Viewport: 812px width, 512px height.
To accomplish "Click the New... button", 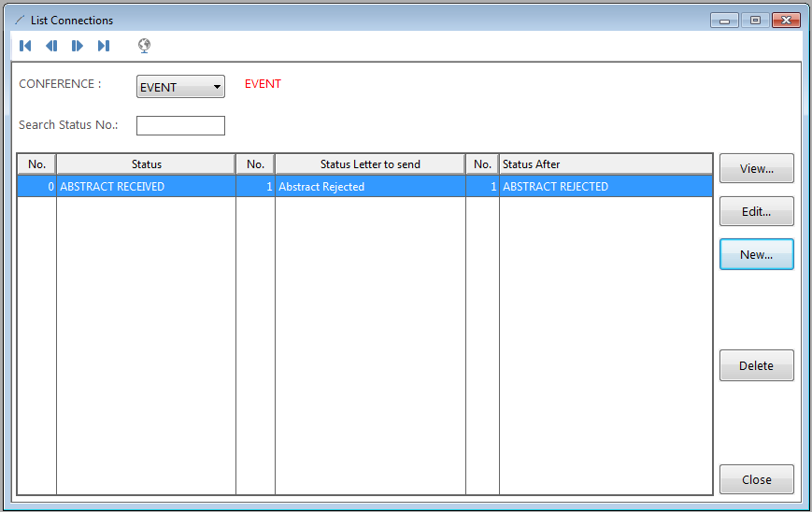I will 756,254.
